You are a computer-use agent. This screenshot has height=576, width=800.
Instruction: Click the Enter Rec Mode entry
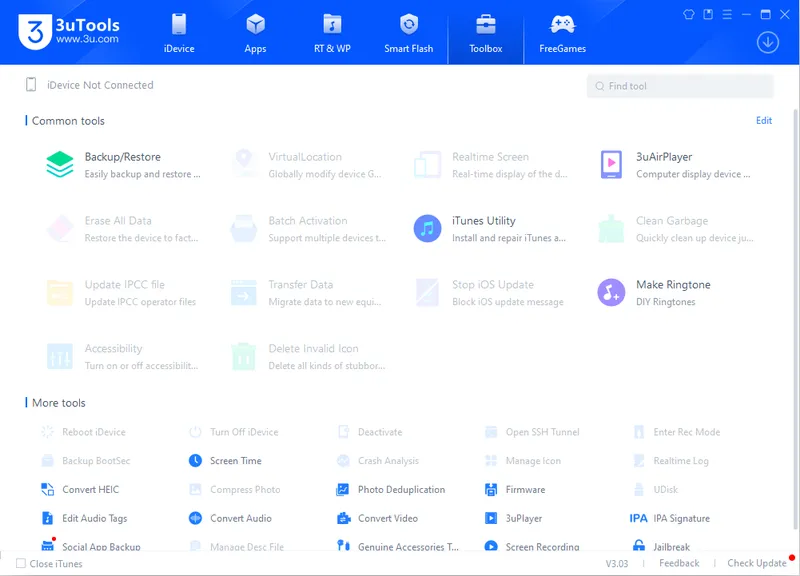[676, 432]
